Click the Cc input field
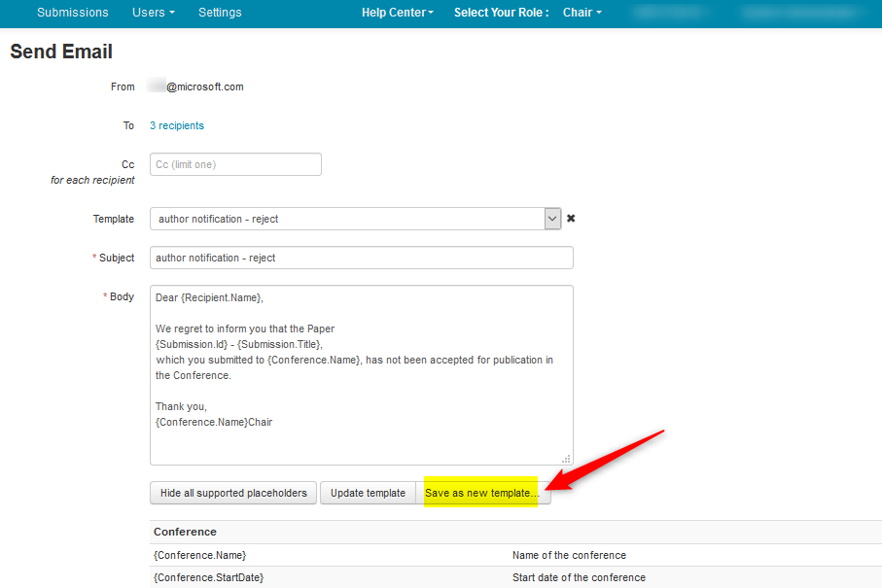Image resolution: width=882 pixels, height=588 pixels. click(x=235, y=164)
